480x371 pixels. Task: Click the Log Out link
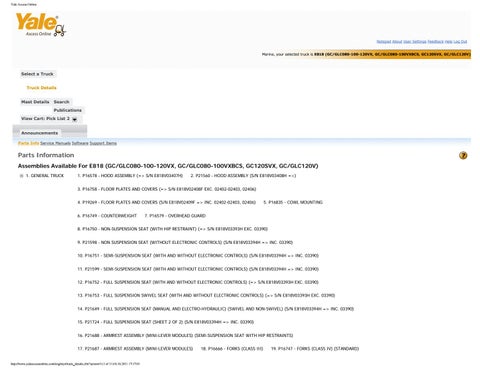tap(460, 42)
